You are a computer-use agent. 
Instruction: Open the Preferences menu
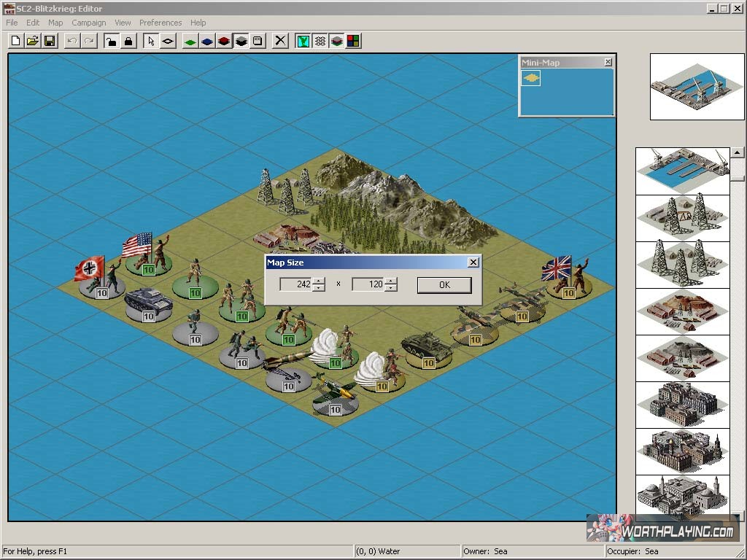tap(160, 23)
